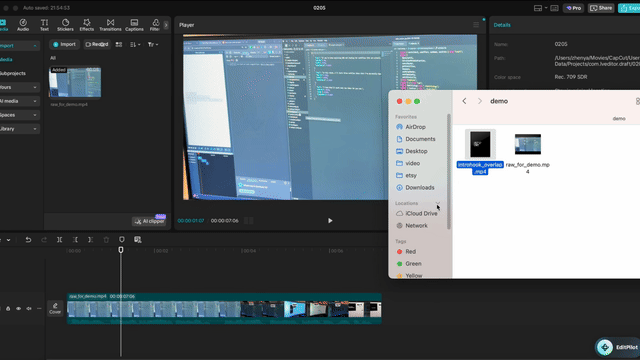The height and width of the screenshot is (360, 640).
Task: Click the Import media button
Action: click(x=64, y=44)
